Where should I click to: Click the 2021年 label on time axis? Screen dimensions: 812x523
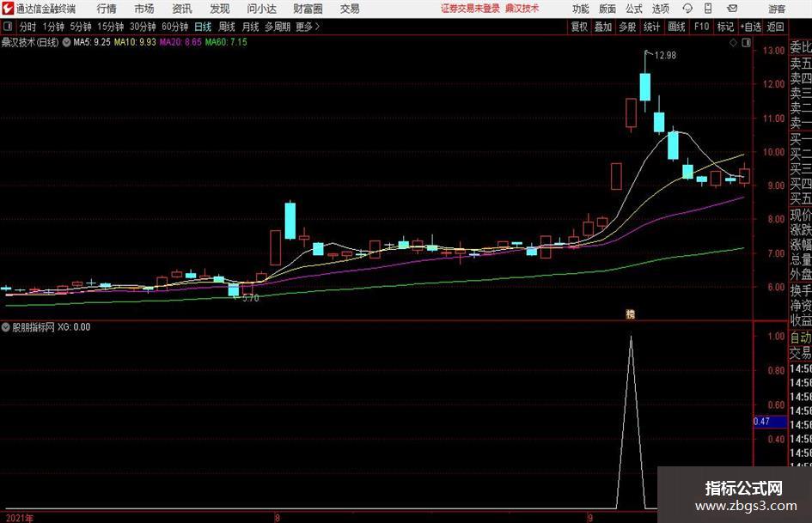(x=20, y=518)
